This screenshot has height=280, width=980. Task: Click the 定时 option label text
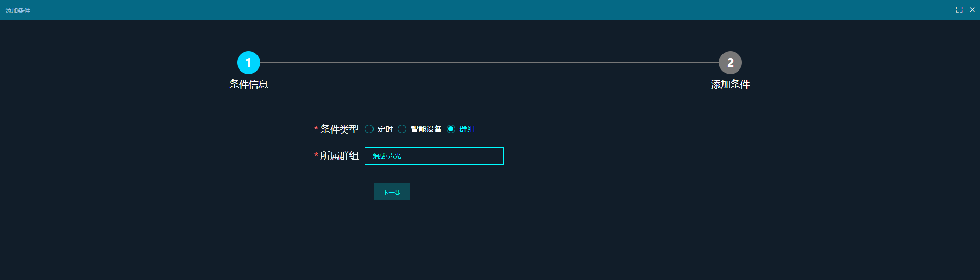tap(385, 129)
